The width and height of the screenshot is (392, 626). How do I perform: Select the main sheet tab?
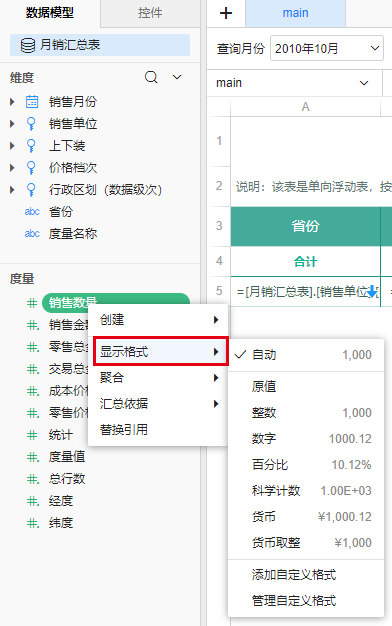click(x=295, y=13)
